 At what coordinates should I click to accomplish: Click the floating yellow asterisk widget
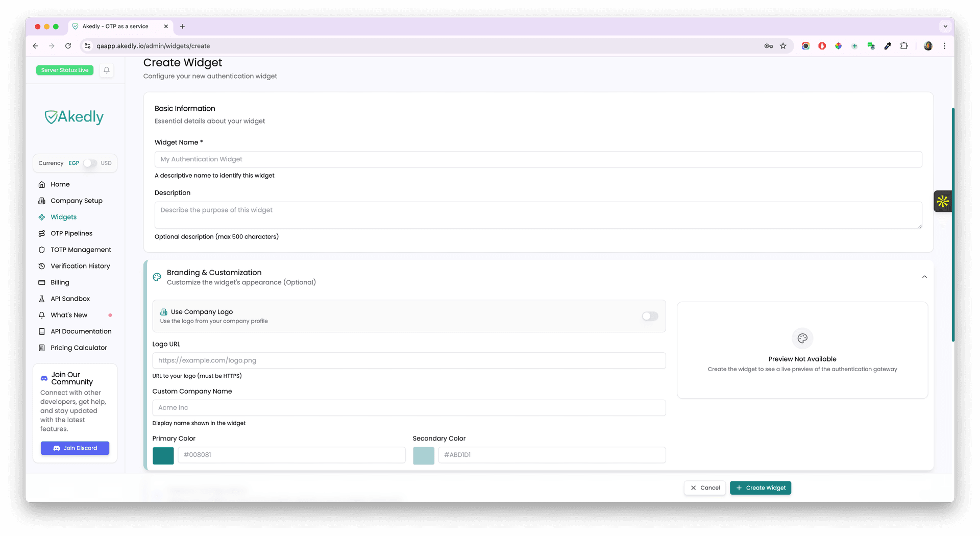[942, 202]
